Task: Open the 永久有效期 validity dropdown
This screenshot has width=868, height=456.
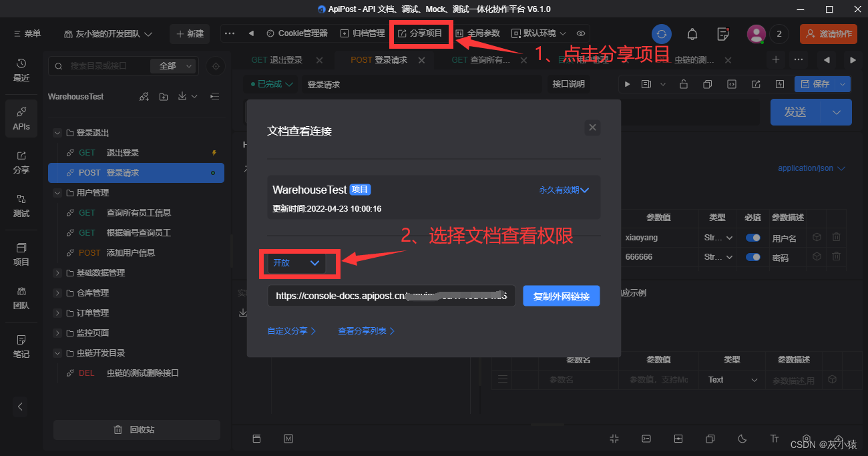Action: click(564, 190)
